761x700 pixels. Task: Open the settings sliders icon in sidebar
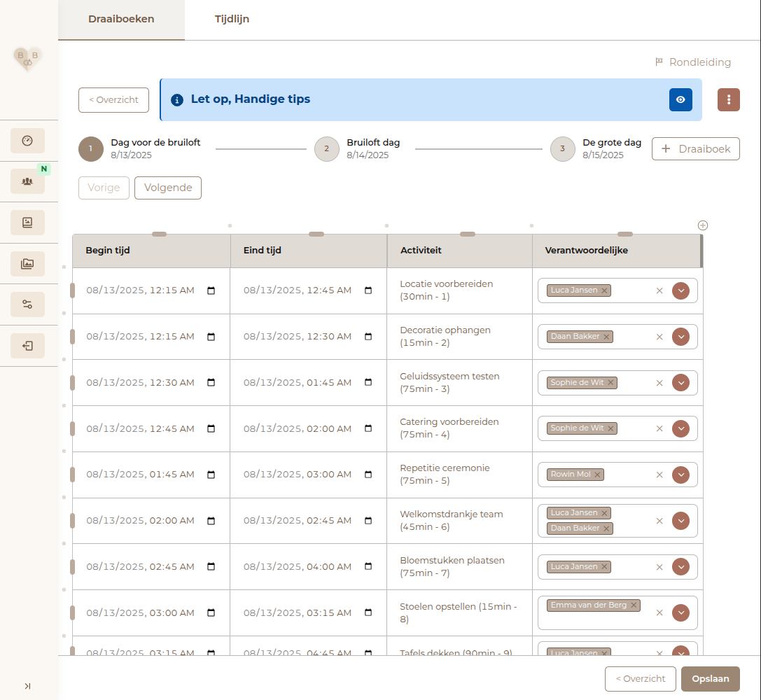point(28,304)
